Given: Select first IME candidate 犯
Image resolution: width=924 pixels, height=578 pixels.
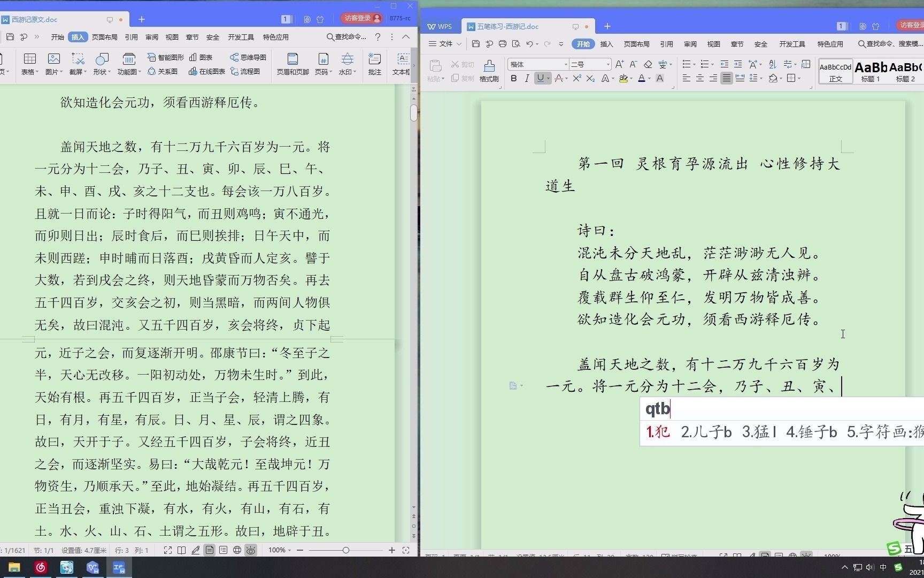Looking at the screenshot, I should point(658,432).
